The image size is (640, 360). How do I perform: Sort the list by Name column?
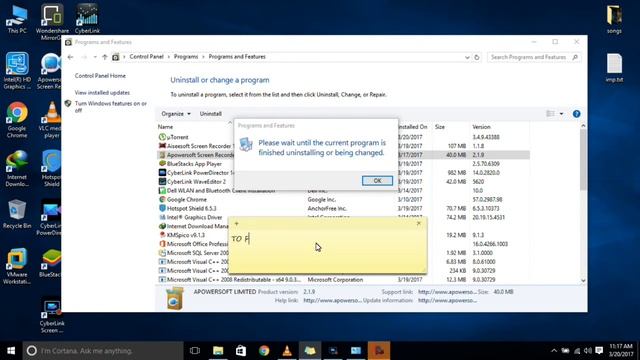(x=165, y=127)
